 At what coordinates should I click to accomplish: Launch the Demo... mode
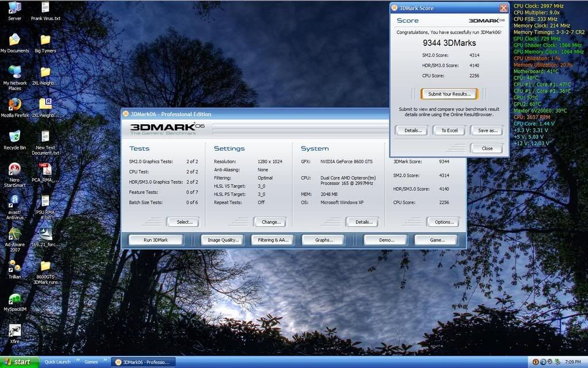386,240
